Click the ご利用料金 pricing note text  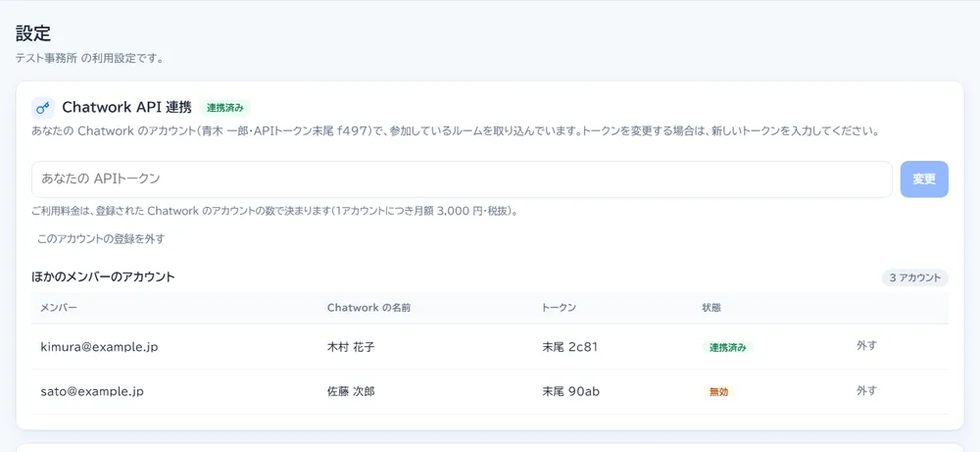[275, 212]
